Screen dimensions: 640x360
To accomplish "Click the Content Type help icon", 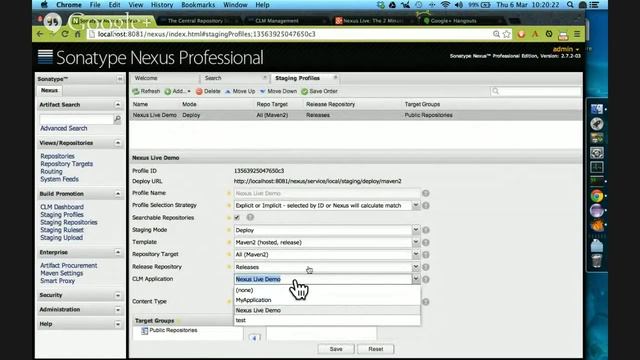I will pyautogui.click(x=426, y=302).
